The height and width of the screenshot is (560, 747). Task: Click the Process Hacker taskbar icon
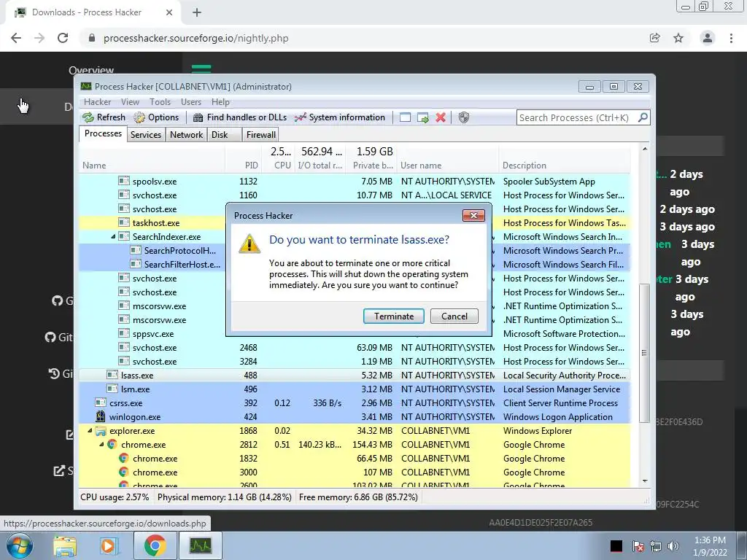(x=201, y=545)
